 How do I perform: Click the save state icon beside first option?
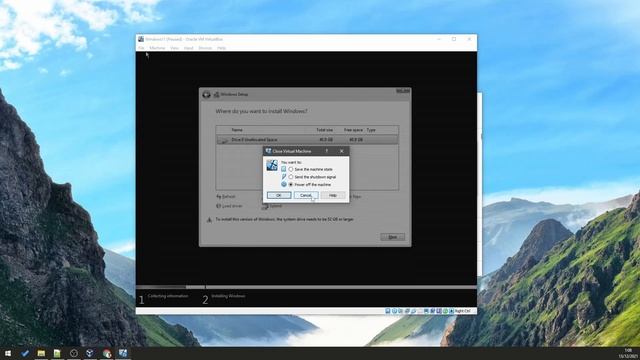(x=284, y=169)
